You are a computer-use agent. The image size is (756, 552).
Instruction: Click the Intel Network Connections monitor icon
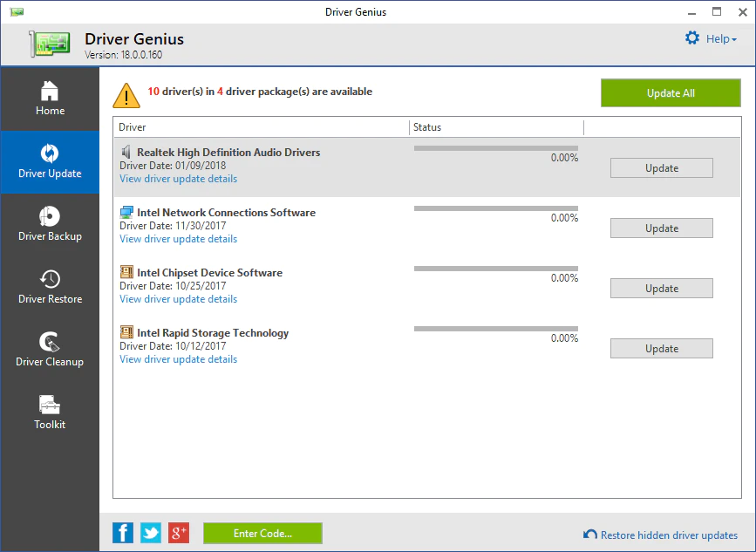(x=126, y=212)
